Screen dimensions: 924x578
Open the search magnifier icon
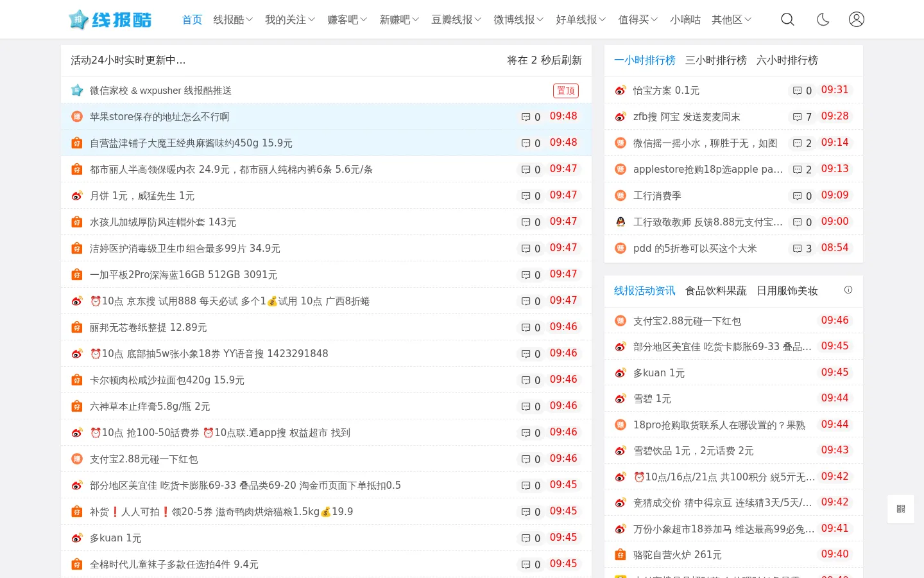coord(787,19)
